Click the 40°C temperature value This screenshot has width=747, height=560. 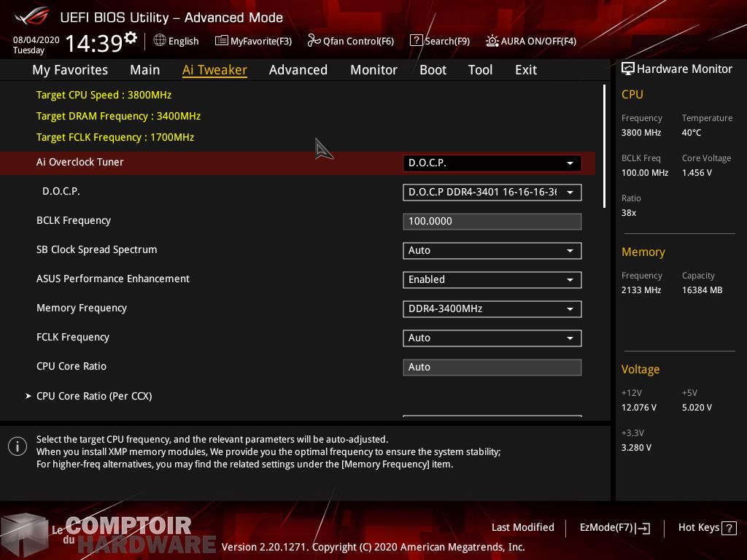click(692, 133)
